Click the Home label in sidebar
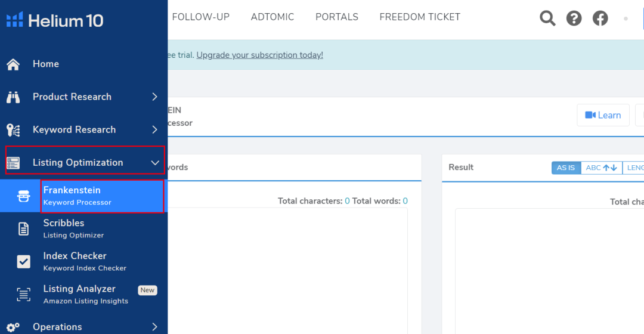Image resolution: width=644 pixels, height=334 pixels. click(x=45, y=64)
